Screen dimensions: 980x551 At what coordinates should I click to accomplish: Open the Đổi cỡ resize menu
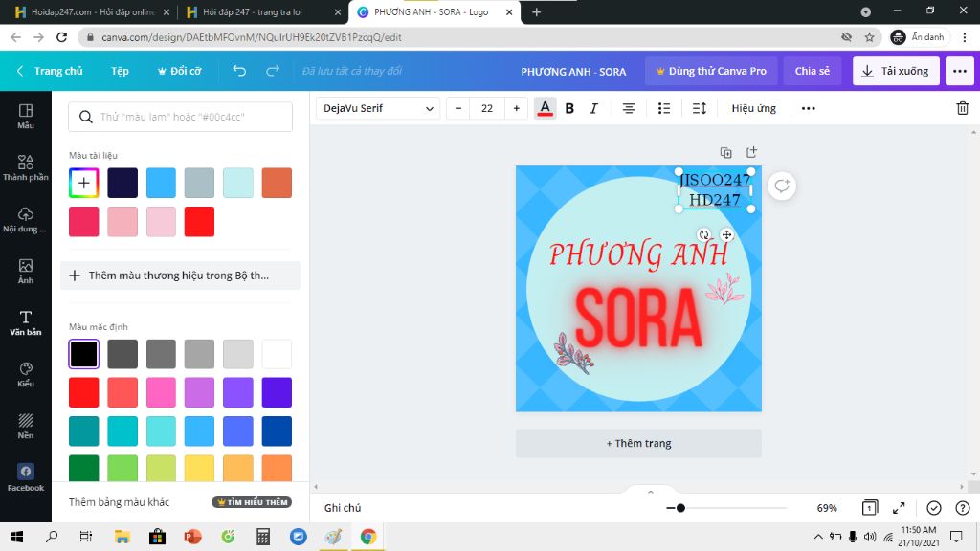click(179, 71)
